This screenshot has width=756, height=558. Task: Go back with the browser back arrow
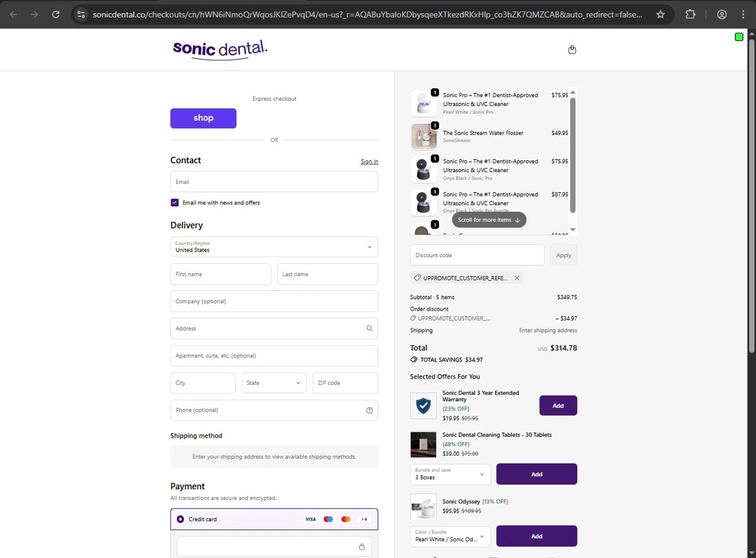tap(14, 15)
